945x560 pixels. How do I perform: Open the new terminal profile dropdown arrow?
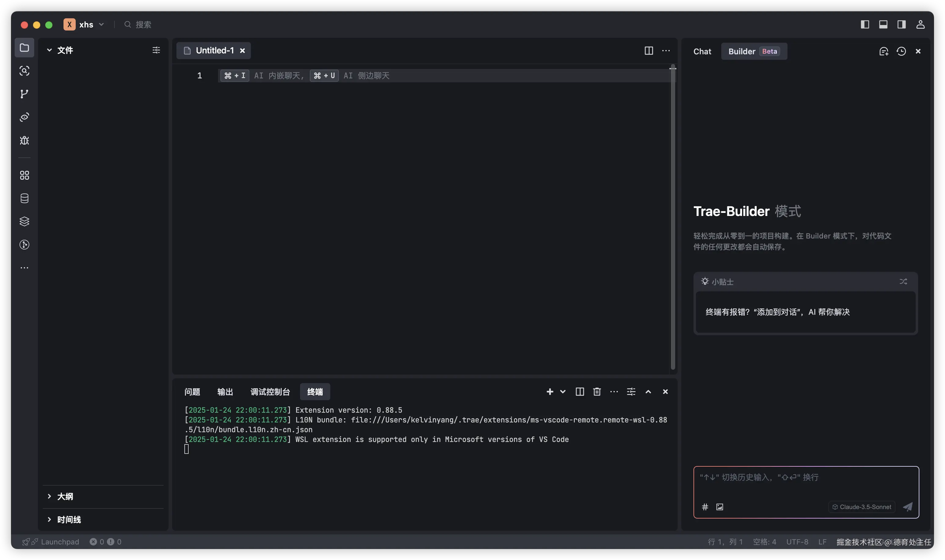(563, 392)
